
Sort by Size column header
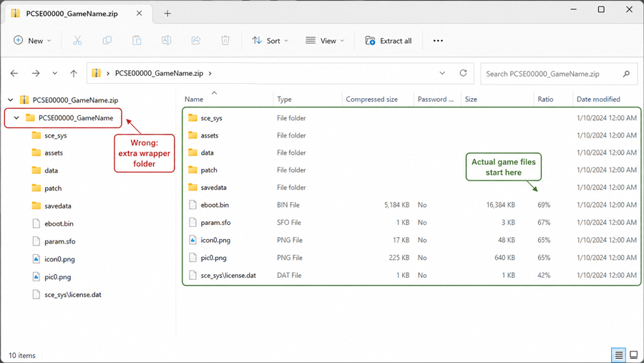tap(471, 99)
